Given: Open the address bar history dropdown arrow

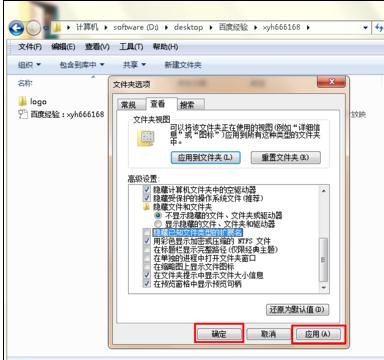Looking at the screenshot, I should point(365,28).
